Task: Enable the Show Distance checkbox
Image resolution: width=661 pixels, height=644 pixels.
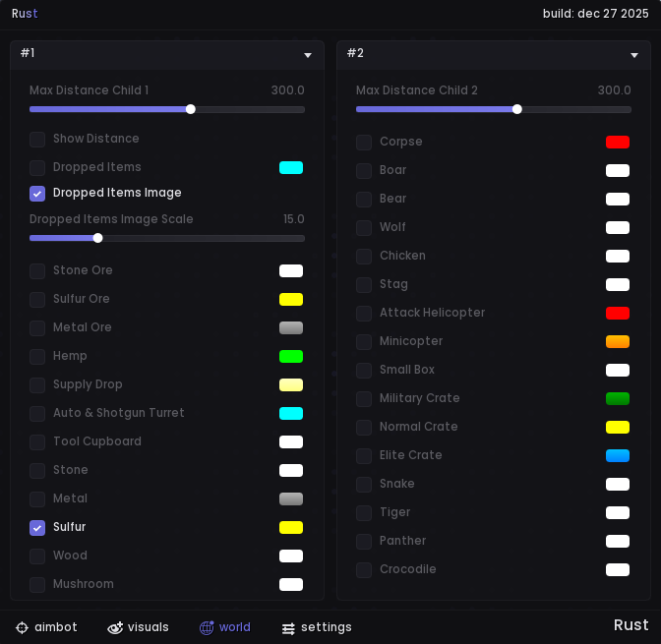Action: pyautogui.click(x=37, y=140)
